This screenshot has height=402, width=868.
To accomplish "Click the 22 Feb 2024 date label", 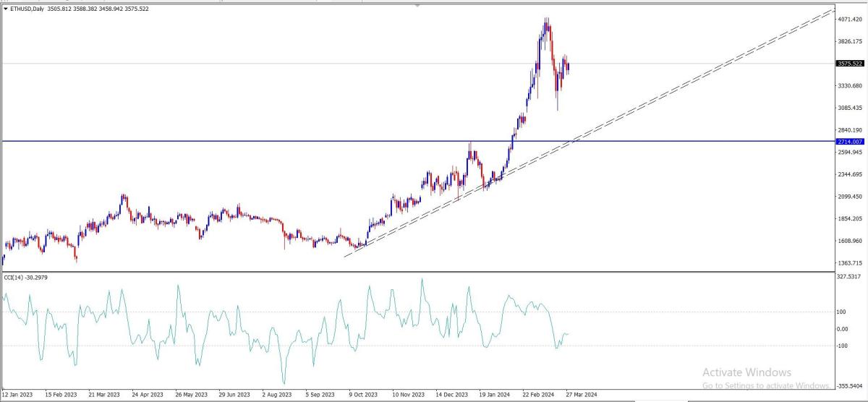I will (x=538, y=395).
